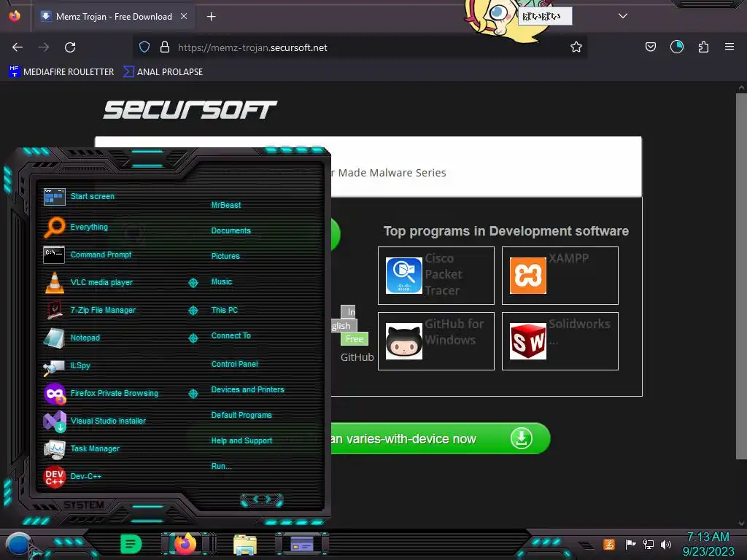This screenshot has width=747, height=560.
Task: Launch Visual Studio Installer
Action: pyautogui.click(x=94, y=421)
